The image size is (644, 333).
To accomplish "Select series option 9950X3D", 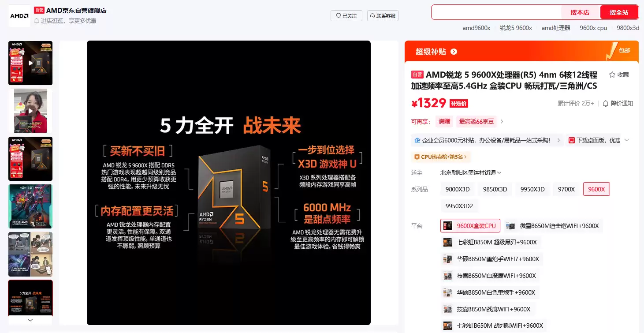I will (x=532, y=189).
